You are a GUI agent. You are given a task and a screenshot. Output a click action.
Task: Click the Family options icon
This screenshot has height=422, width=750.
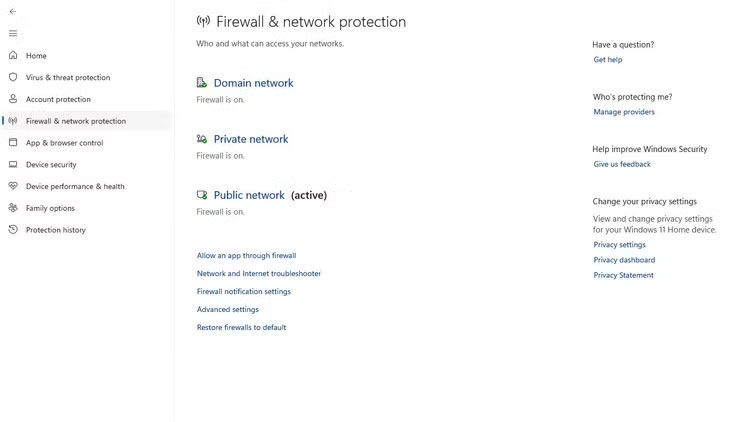(13, 208)
